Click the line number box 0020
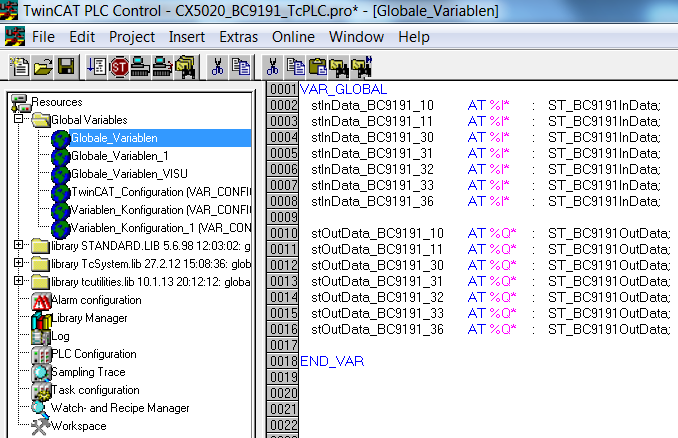 283,393
